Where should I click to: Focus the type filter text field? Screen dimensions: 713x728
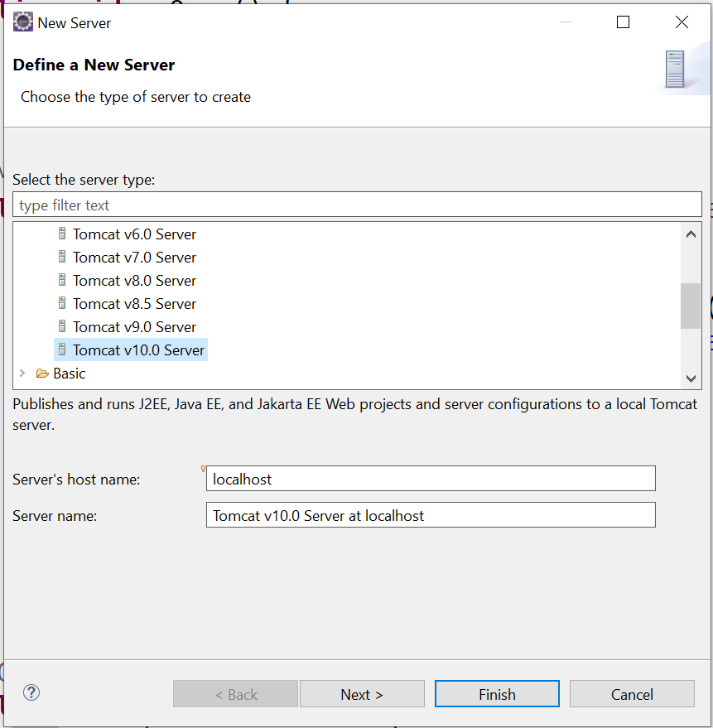pos(357,205)
